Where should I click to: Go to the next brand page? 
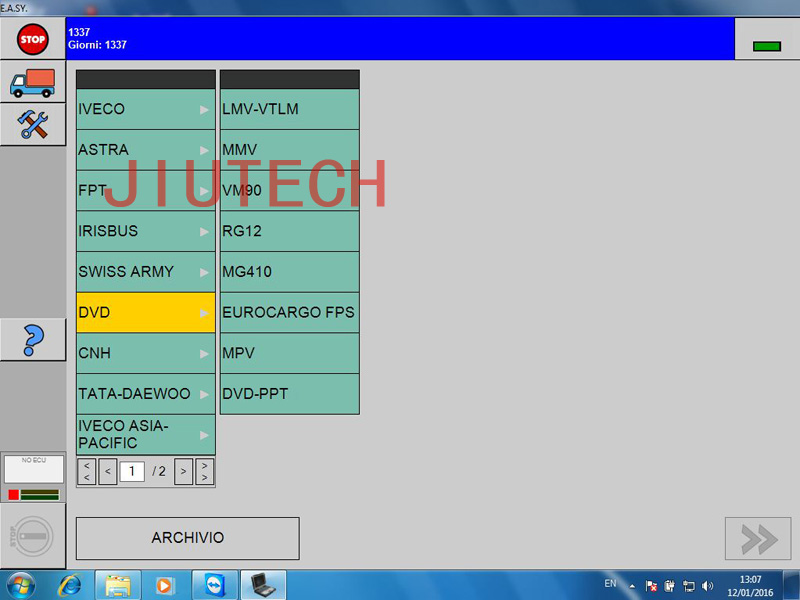point(183,471)
